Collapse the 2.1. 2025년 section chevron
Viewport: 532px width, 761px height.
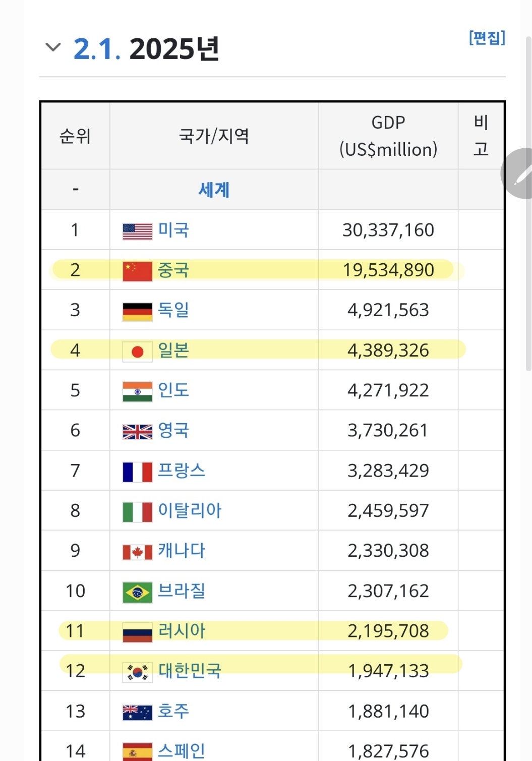(x=53, y=47)
